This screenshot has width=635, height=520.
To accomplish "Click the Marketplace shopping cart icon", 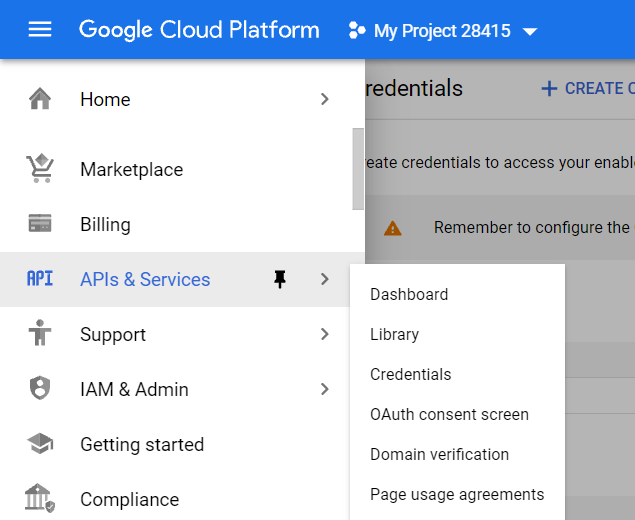I will pos(40,168).
